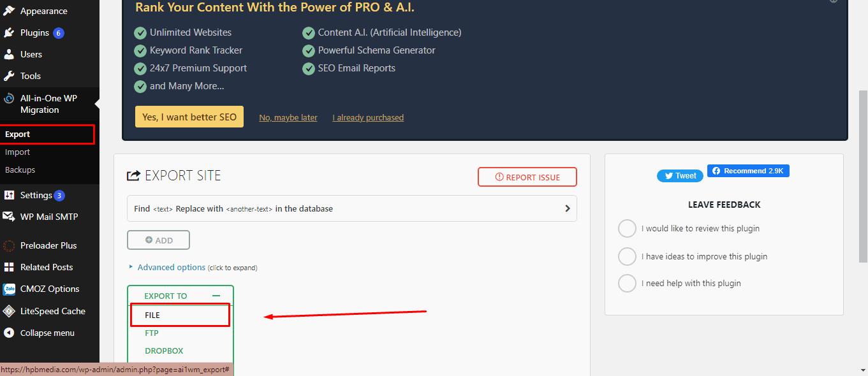The width and height of the screenshot is (868, 376).
Task: Click the CMOZ Options Zalo icon
Action: (9, 289)
